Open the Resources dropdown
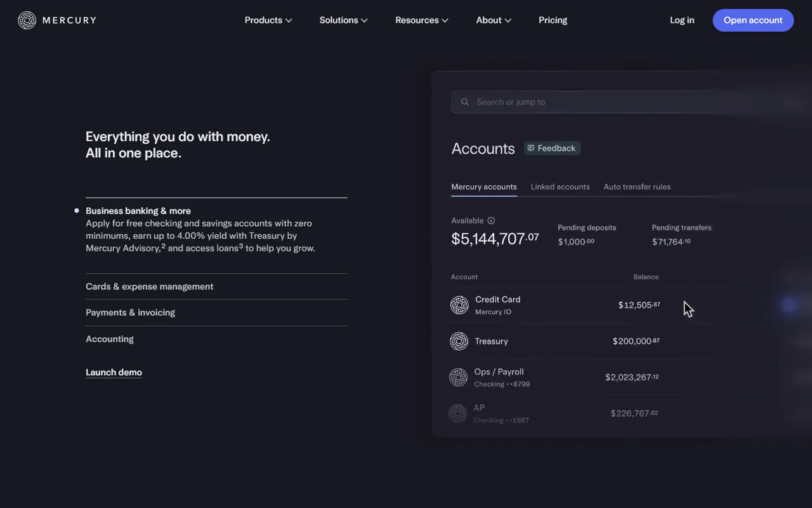Viewport: 812px width, 508px height. 422,20
